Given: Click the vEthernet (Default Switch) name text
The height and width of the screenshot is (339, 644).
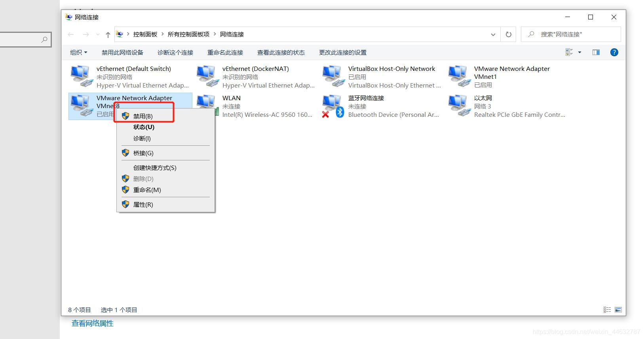Looking at the screenshot, I should (x=134, y=69).
